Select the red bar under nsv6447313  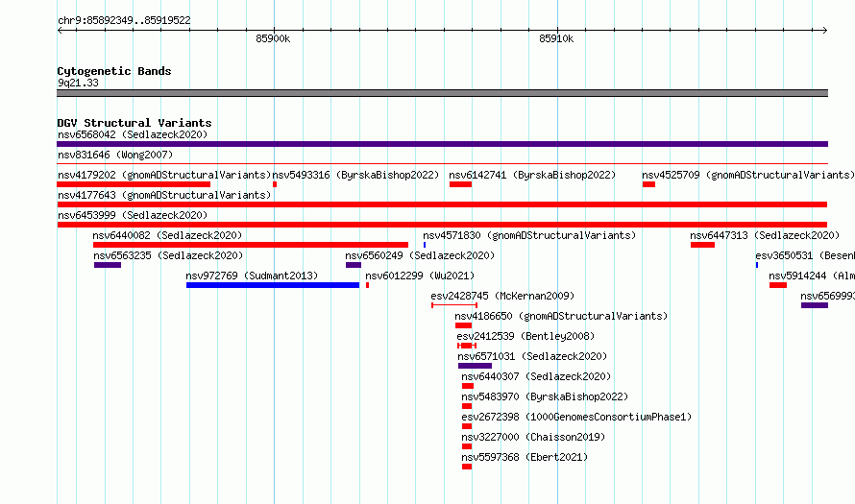(703, 245)
